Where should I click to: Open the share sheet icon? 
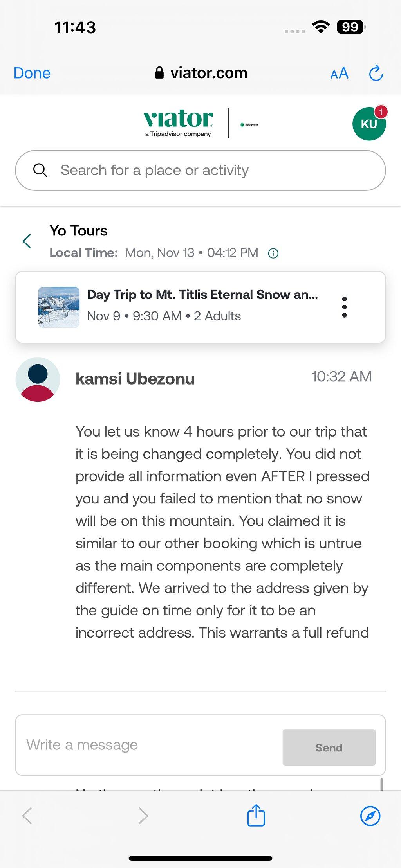[x=256, y=815]
